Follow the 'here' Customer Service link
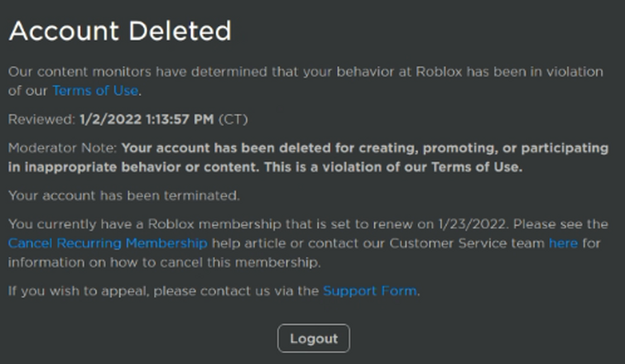625x364 pixels. click(x=563, y=243)
